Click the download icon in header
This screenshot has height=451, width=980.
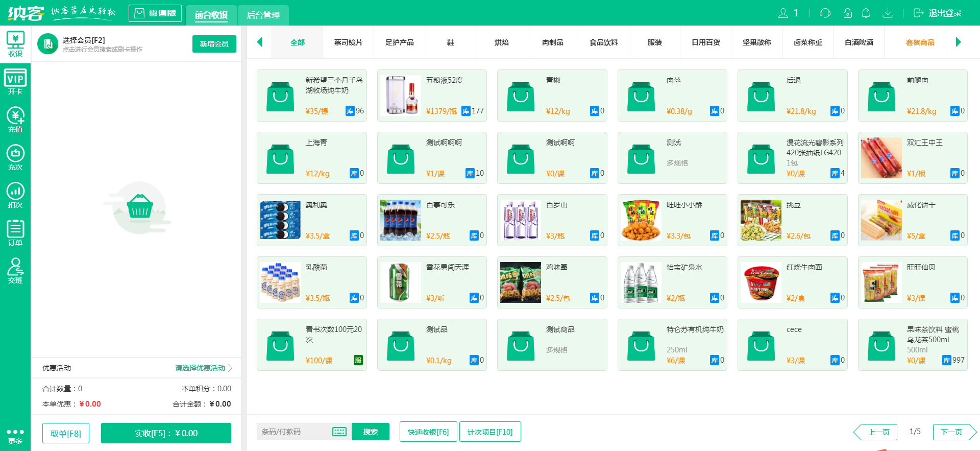coord(888,13)
